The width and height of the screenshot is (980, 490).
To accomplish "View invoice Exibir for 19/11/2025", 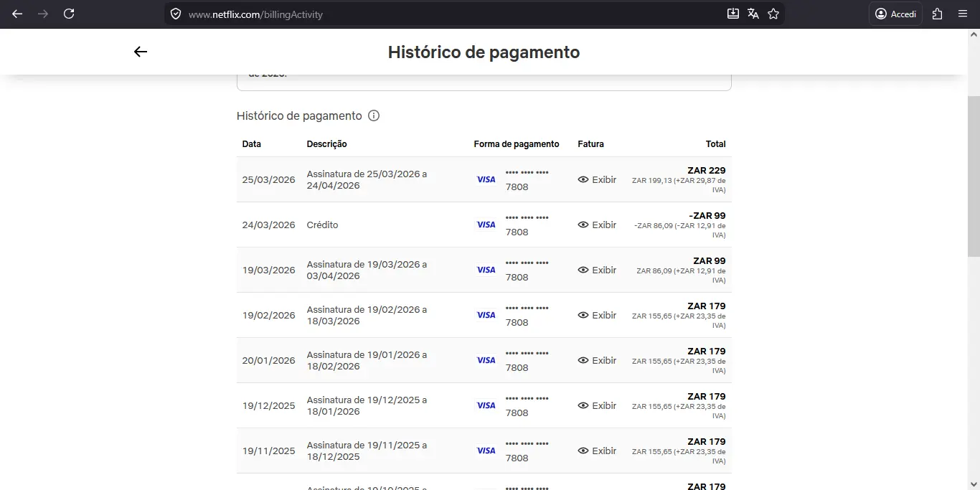I will 597,451.
